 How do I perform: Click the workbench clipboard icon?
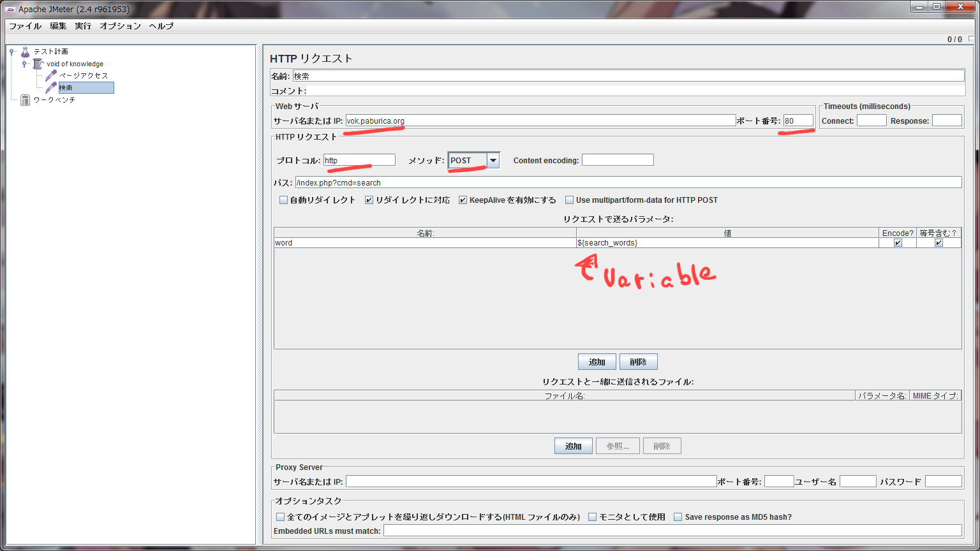pos(25,99)
